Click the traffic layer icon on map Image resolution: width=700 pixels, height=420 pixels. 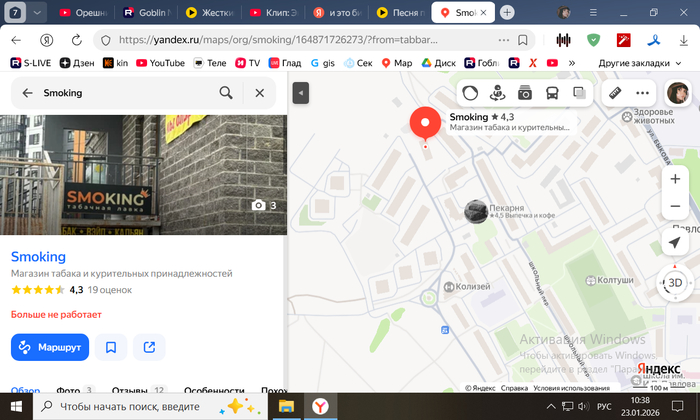[x=470, y=93]
